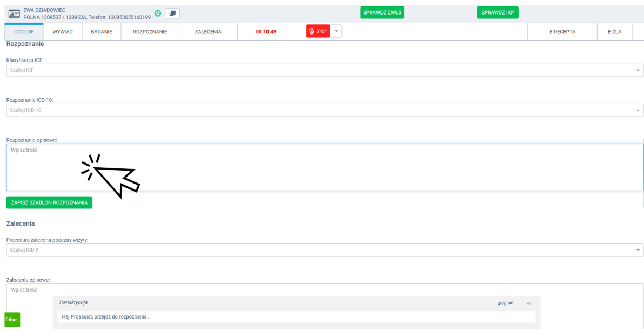Click the green phone call icon
The image size is (644, 332).
point(157,13)
